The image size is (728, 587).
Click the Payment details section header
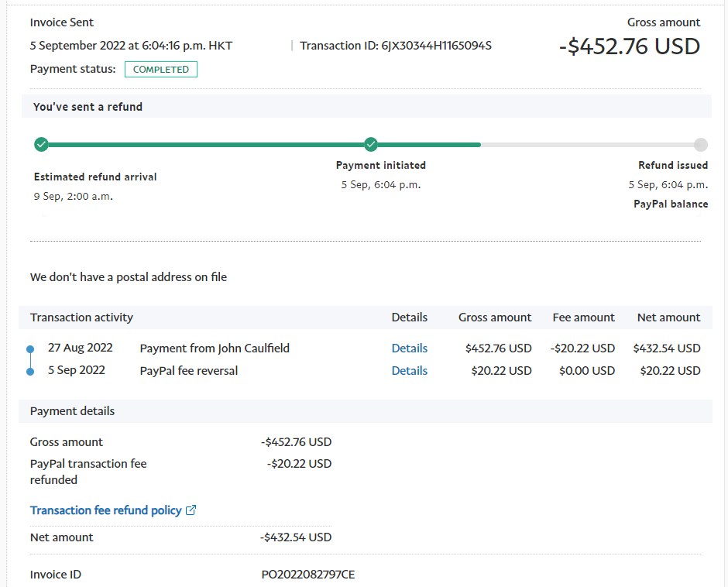pyautogui.click(x=72, y=411)
